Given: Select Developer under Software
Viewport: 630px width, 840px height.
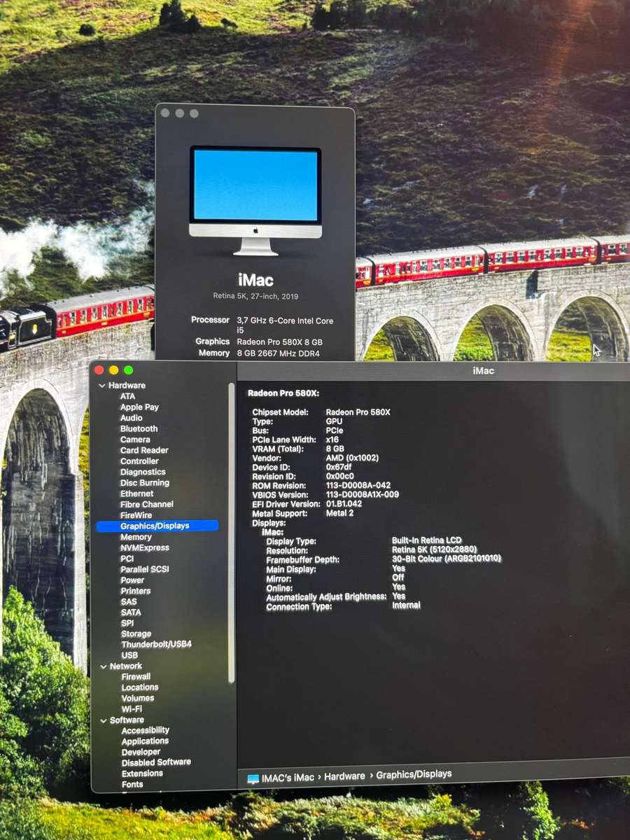Looking at the screenshot, I should (141, 752).
